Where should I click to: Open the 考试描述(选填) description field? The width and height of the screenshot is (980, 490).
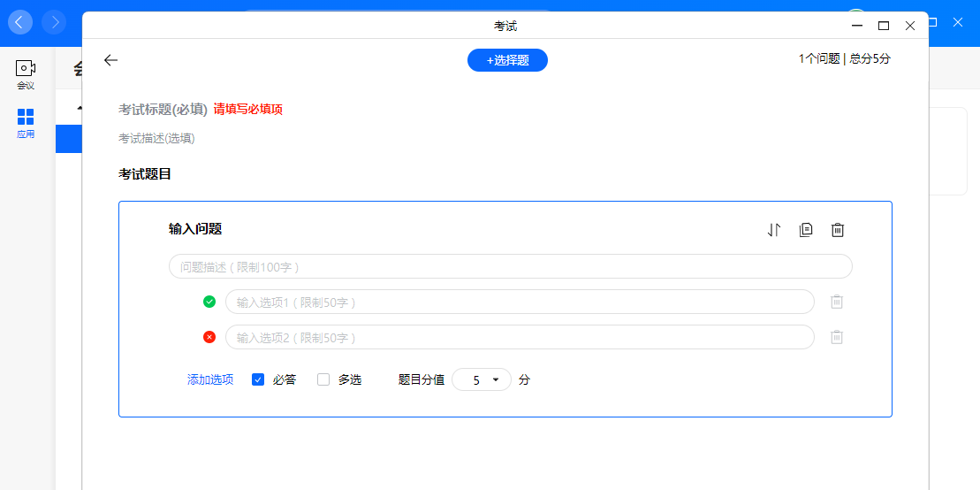[x=157, y=138]
